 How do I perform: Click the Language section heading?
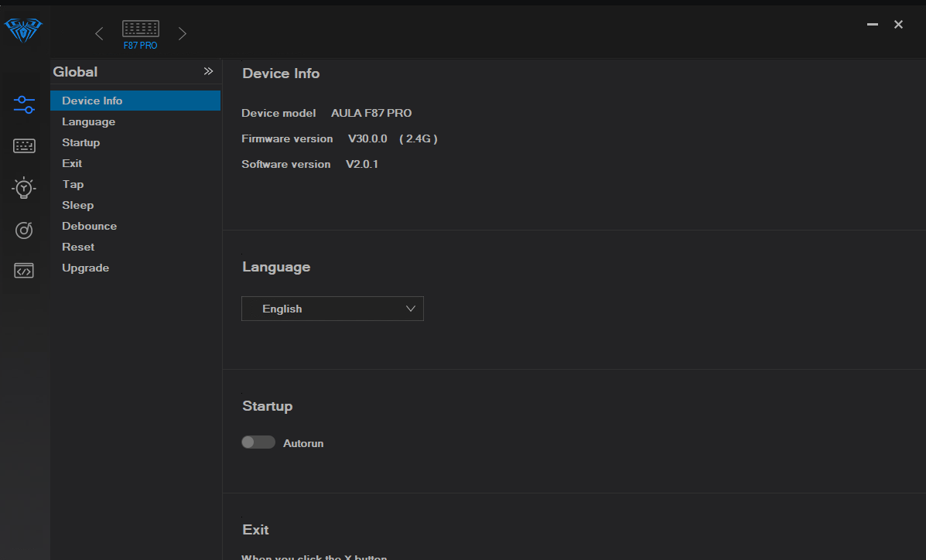[x=276, y=267]
